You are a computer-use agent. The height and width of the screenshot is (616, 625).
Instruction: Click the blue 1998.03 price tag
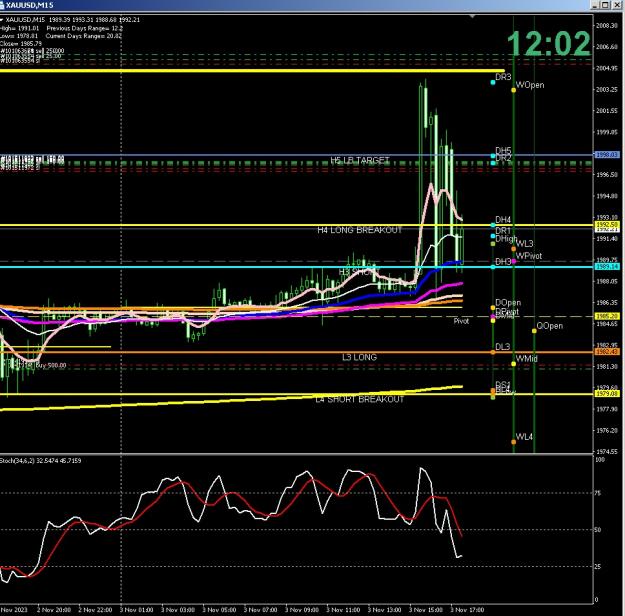click(x=607, y=154)
